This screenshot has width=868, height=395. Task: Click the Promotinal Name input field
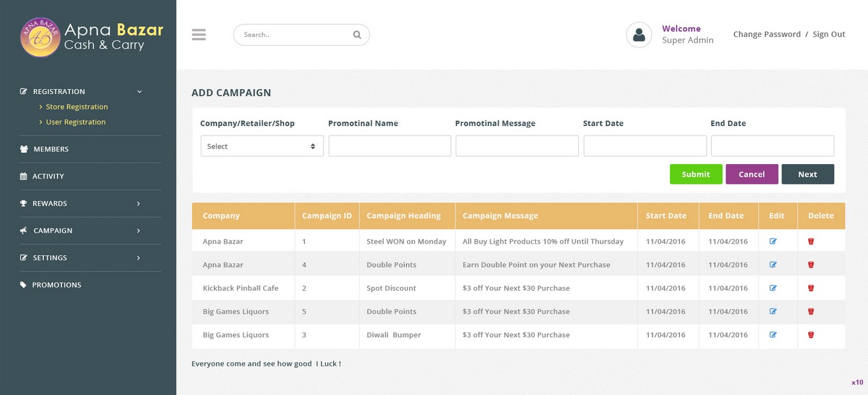point(390,146)
